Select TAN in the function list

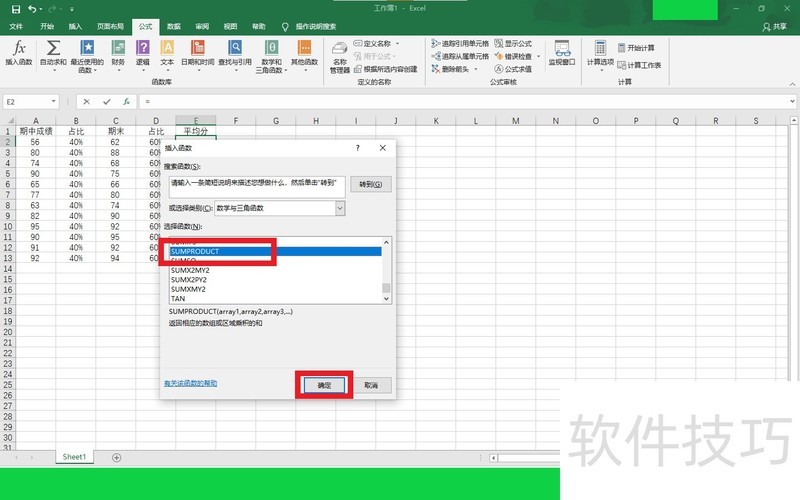(276, 298)
